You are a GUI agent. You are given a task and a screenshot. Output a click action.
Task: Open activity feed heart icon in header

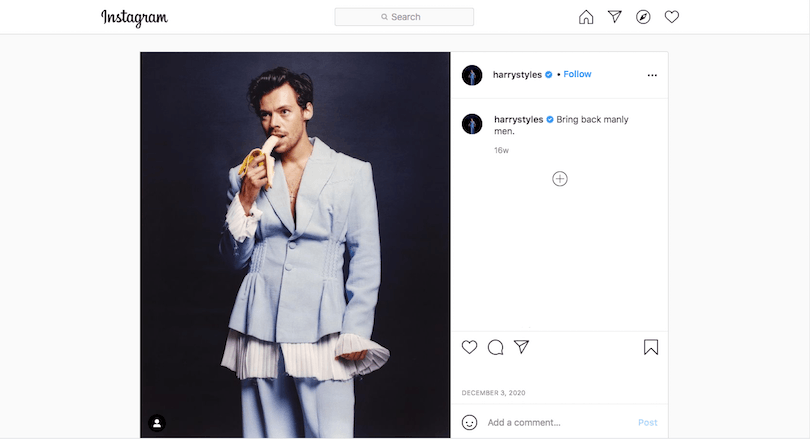[x=672, y=17]
